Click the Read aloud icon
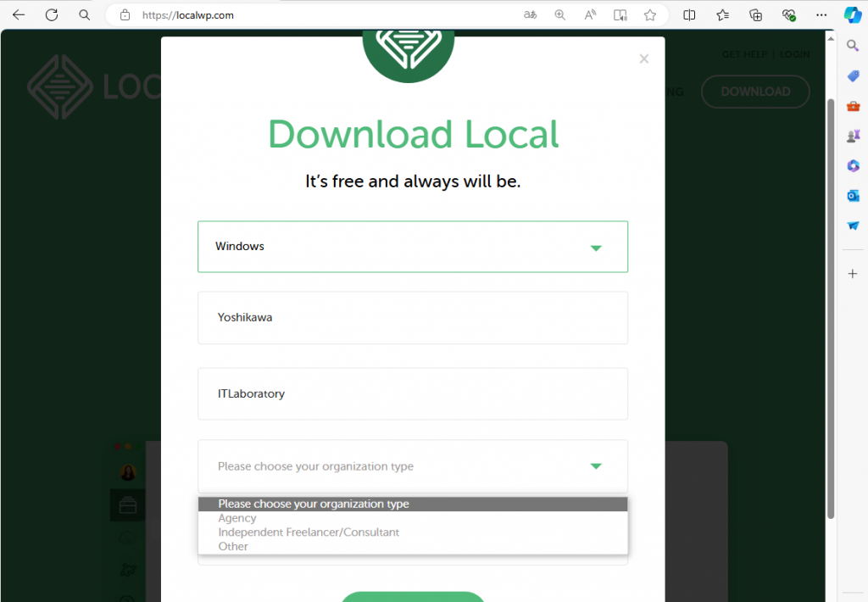Image resolution: width=868 pixels, height=602 pixels. point(590,15)
